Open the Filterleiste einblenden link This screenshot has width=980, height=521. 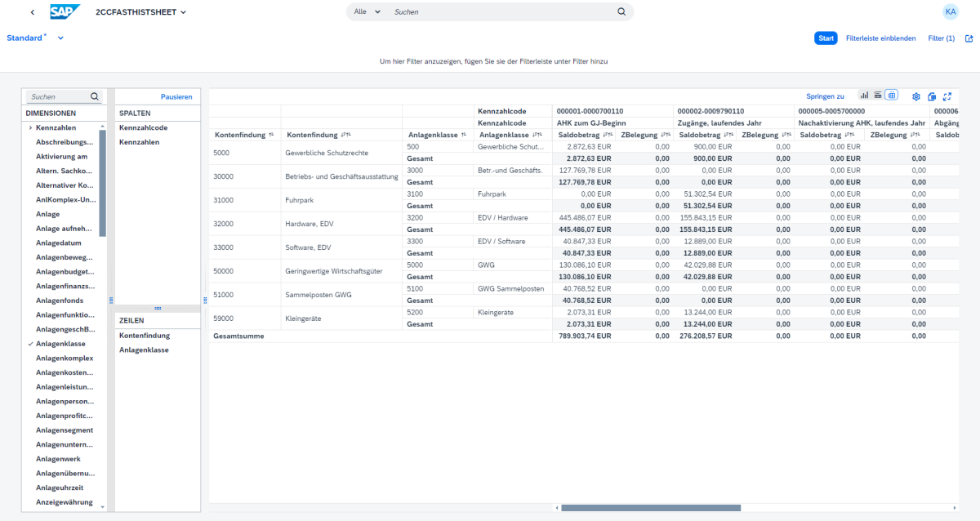click(880, 38)
